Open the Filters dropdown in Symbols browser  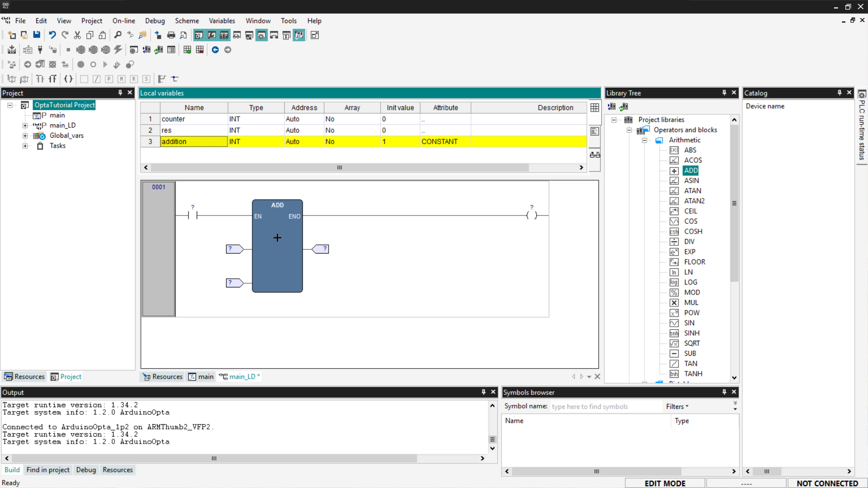coord(677,407)
